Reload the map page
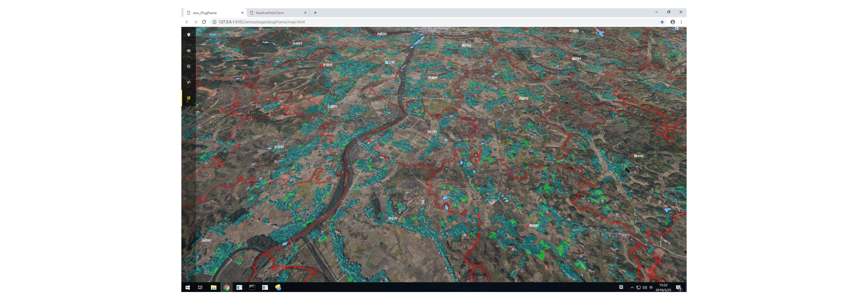868x302 pixels. click(x=204, y=22)
